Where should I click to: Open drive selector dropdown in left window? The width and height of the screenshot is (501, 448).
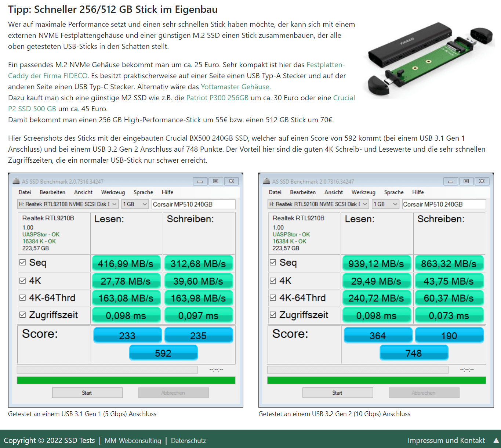click(x=68, y=204)
